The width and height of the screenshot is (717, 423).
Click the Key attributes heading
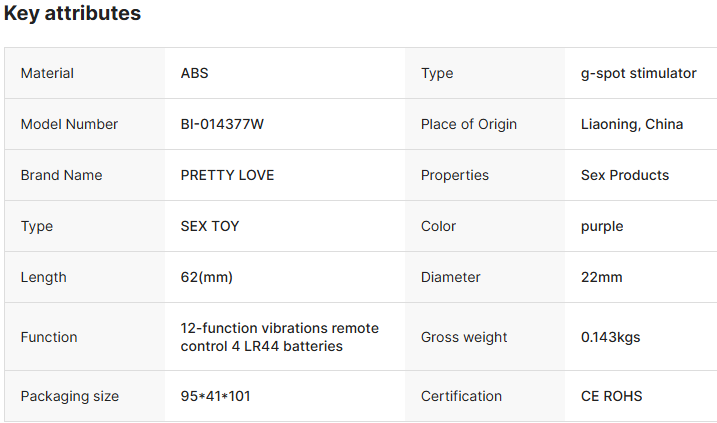[x=72, y=13]
